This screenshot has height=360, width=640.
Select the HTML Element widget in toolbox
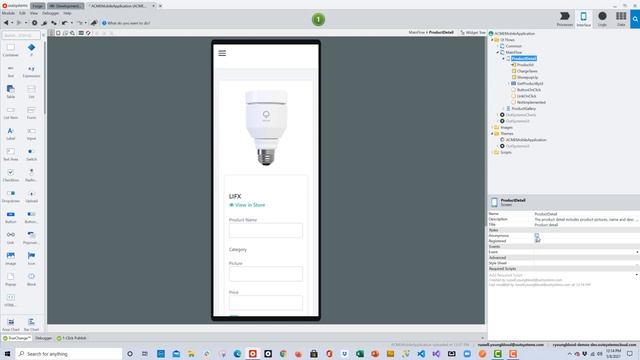11,300
